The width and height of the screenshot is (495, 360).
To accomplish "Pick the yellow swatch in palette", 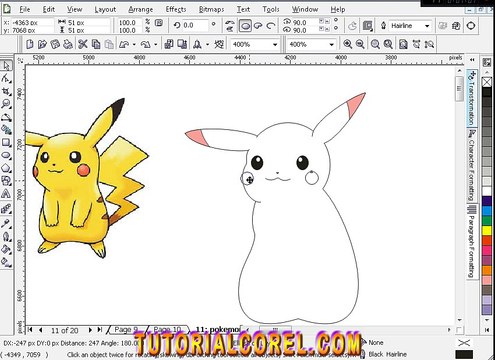I will [x=487, y=230].
